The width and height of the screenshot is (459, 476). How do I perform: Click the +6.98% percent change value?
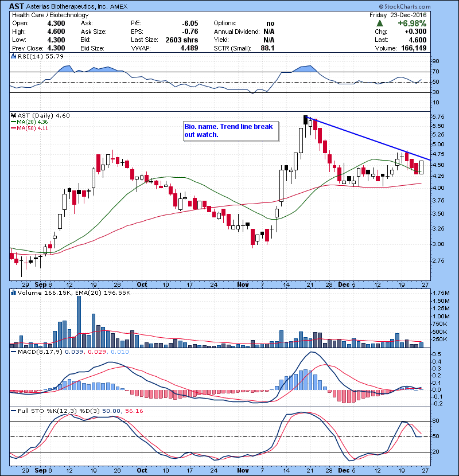(412, 24)
